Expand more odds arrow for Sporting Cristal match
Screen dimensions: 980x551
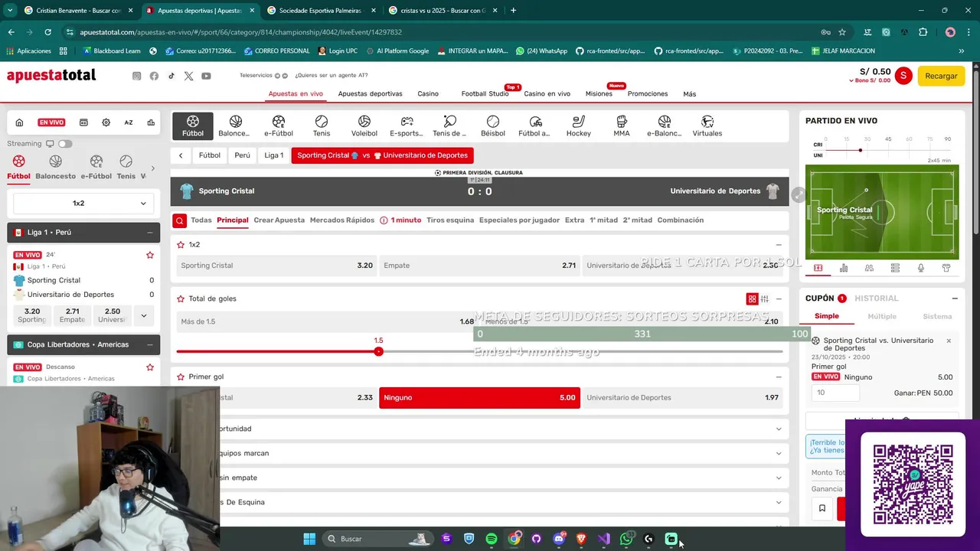(143, 315)
